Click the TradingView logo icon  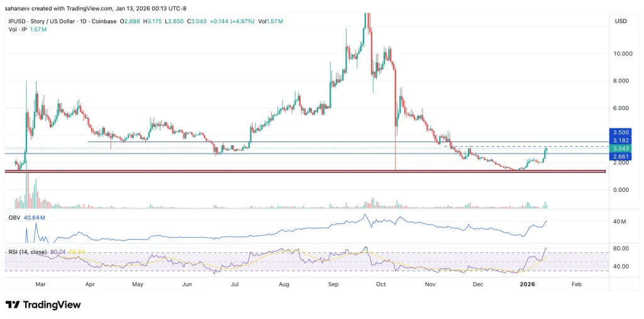(13, 305)
